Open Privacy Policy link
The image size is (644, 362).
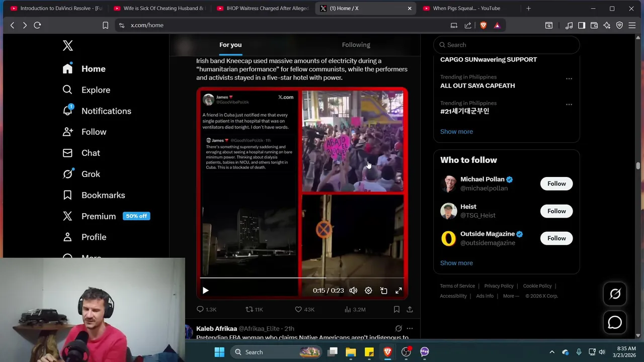coord(499,286)
